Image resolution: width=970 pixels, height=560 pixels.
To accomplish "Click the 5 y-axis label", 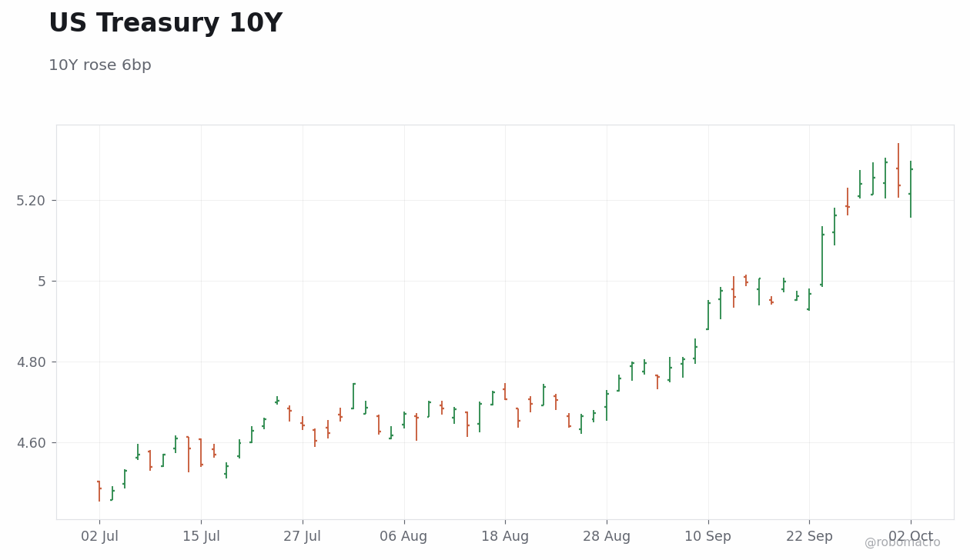I will 42,282.
